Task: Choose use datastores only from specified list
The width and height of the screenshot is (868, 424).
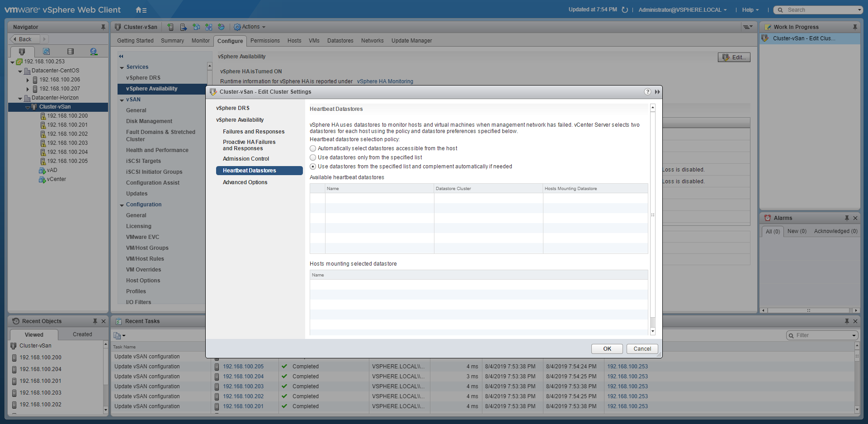Action: click(313, 157)
